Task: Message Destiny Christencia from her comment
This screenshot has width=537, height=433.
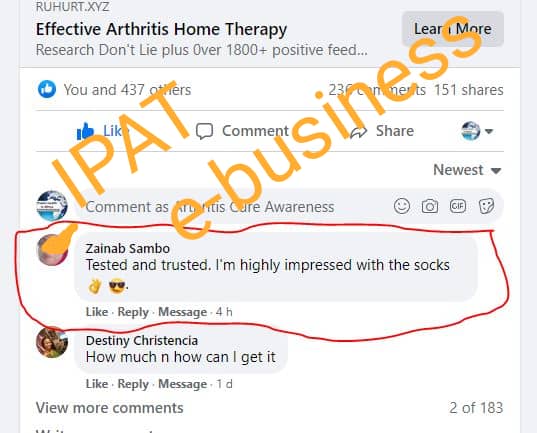Action: 183,384
